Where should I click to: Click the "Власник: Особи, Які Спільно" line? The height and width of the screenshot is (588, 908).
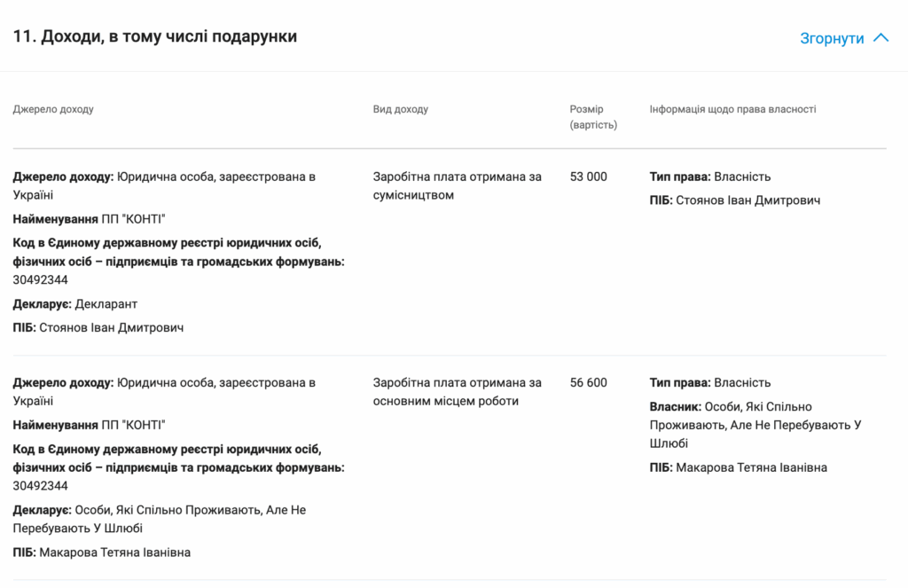coord(731,407)
